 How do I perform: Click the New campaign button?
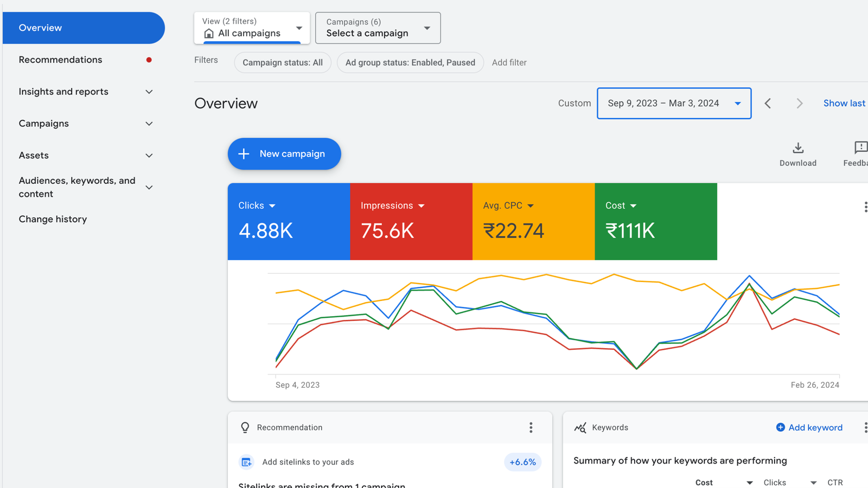pyautogui.click(x=284, y=154)
